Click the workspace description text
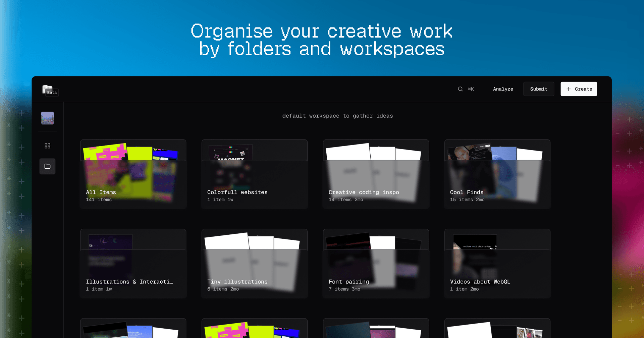 pyautogui.click(x=337, y=116)
